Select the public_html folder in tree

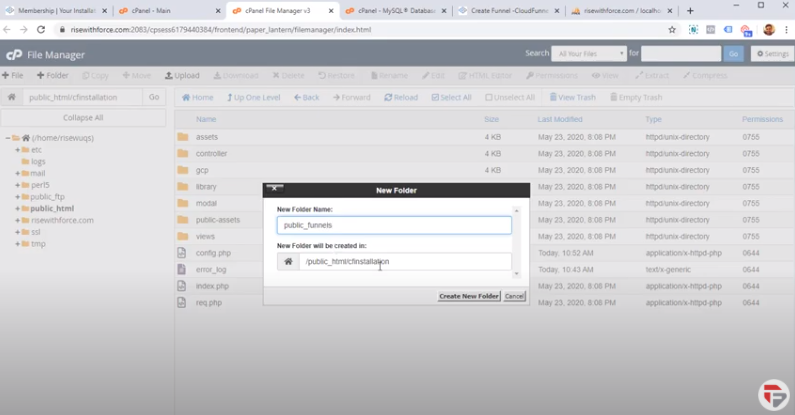pyautogui.click(x=52, y=209)
